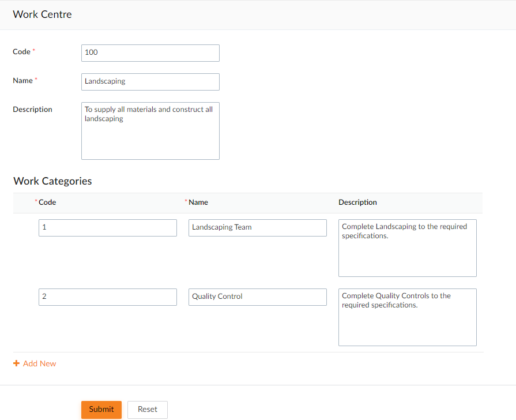The height and width of the screenshot is (420, 516).
Task: Focus the Work Centre Code field containing 100
Action: [150, 52]
